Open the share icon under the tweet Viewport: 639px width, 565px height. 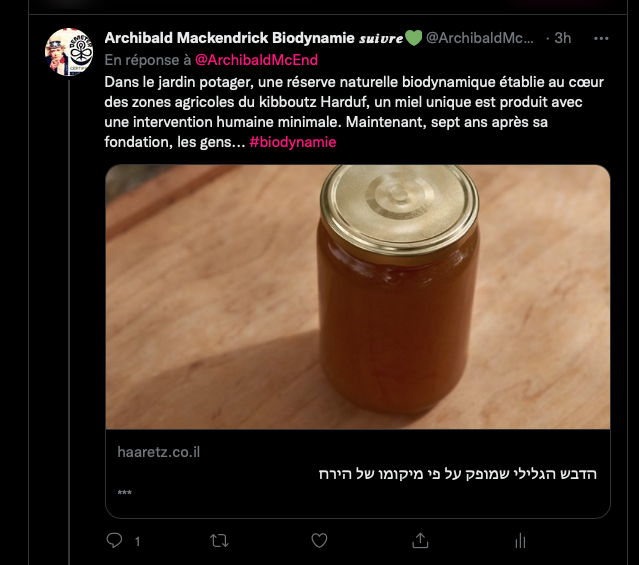tap(420, 540)
